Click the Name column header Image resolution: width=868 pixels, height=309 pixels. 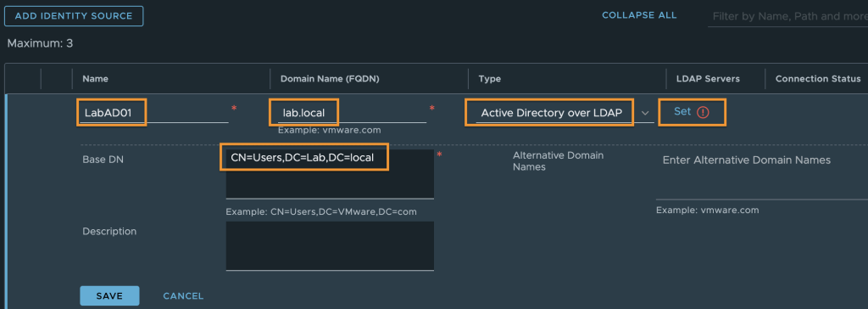pos(95,79)
